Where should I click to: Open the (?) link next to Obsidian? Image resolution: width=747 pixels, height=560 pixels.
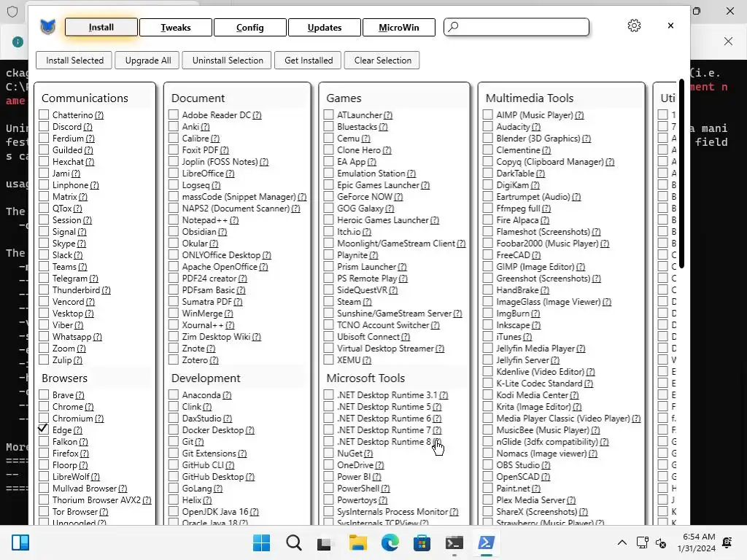(222, 232)
